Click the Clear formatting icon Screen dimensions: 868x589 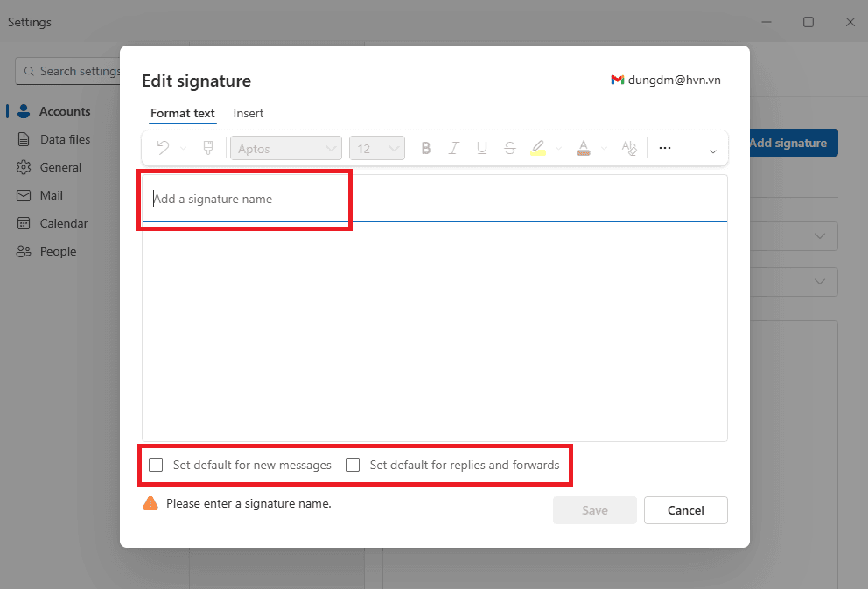tap(629, 148)
